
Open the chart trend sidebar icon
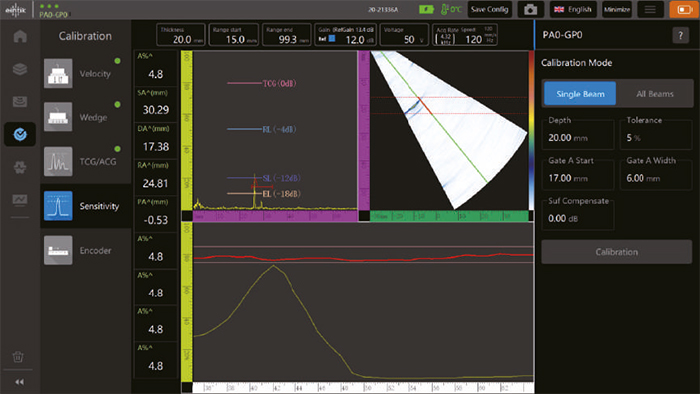point(20,199)
